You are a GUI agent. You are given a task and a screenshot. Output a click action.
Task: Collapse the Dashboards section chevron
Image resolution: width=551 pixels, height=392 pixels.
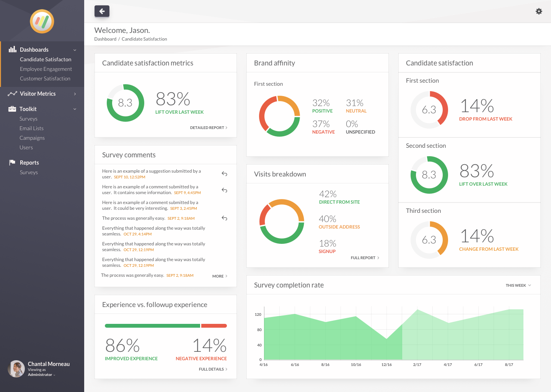click(x=75, y=50)
